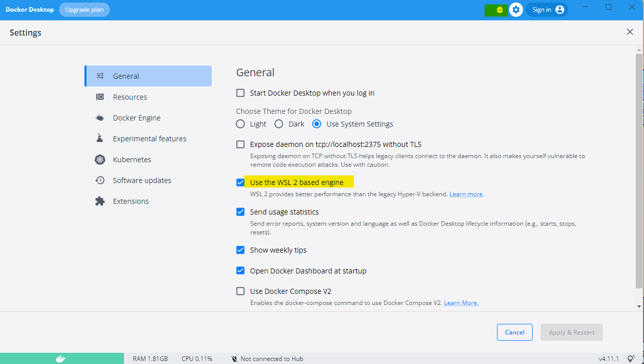The height and width of the screenshot is (364, 644).
Task: Click the Docker whale status icon at bottom left
Action: point(61,359)
